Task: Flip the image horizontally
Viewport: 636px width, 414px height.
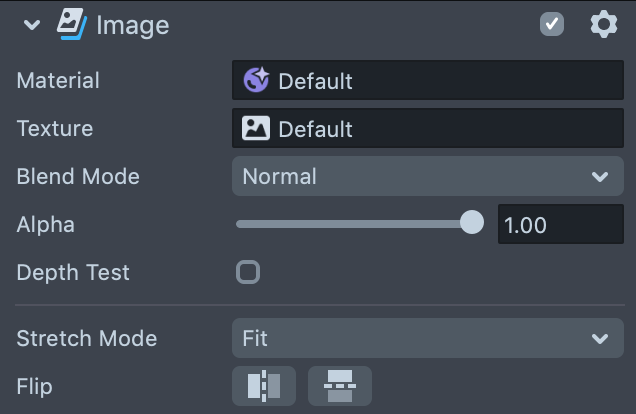Action: [264, 386]
